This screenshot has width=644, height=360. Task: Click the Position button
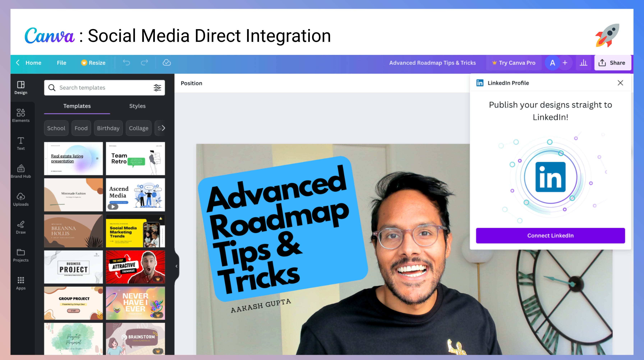tap(192, 83)
